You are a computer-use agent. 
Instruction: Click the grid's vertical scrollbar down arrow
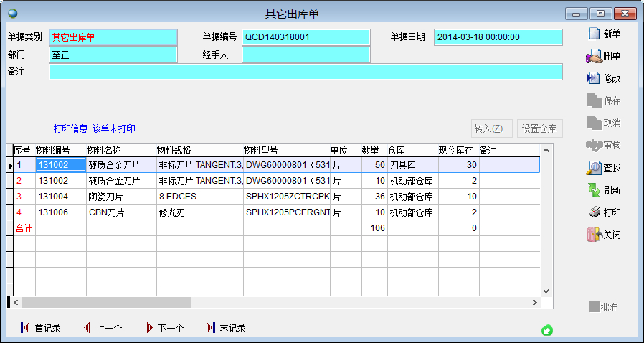click(546, 291)
